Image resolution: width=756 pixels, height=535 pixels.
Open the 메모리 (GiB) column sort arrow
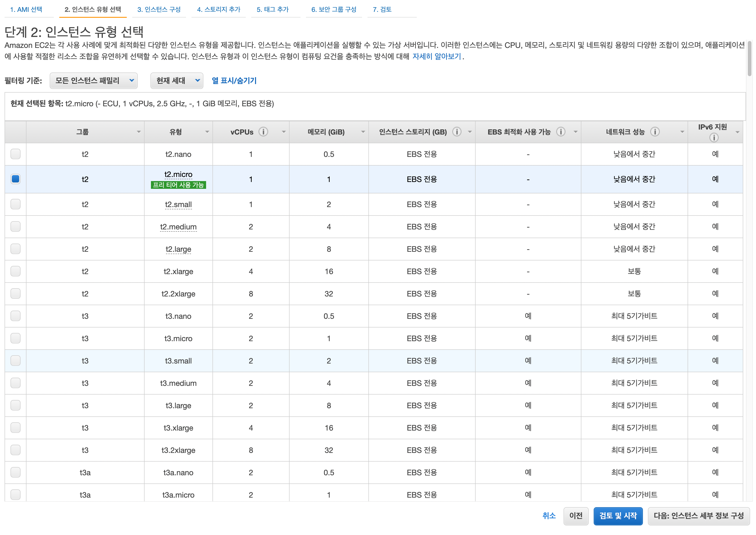click(363, 132)
